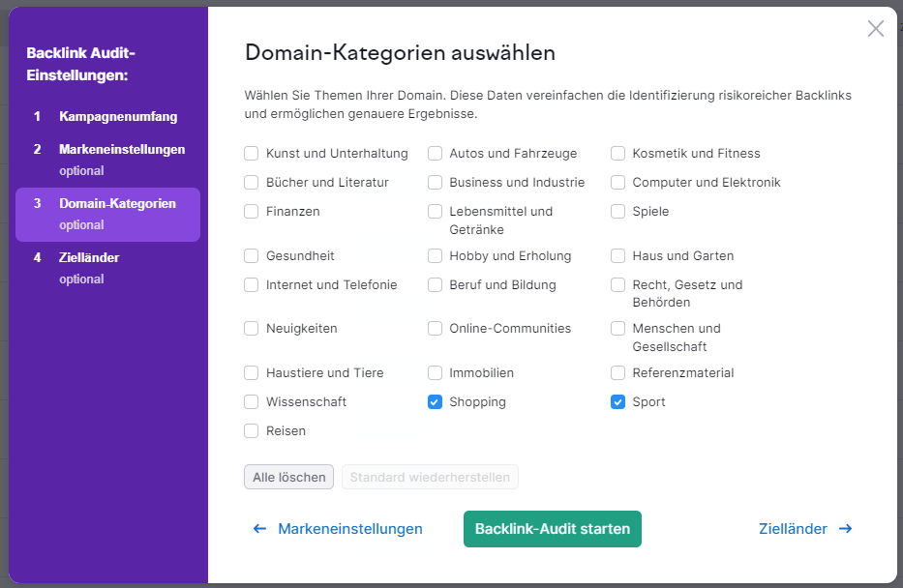Click Standard wiederherstellen

[x=430, y=477]
